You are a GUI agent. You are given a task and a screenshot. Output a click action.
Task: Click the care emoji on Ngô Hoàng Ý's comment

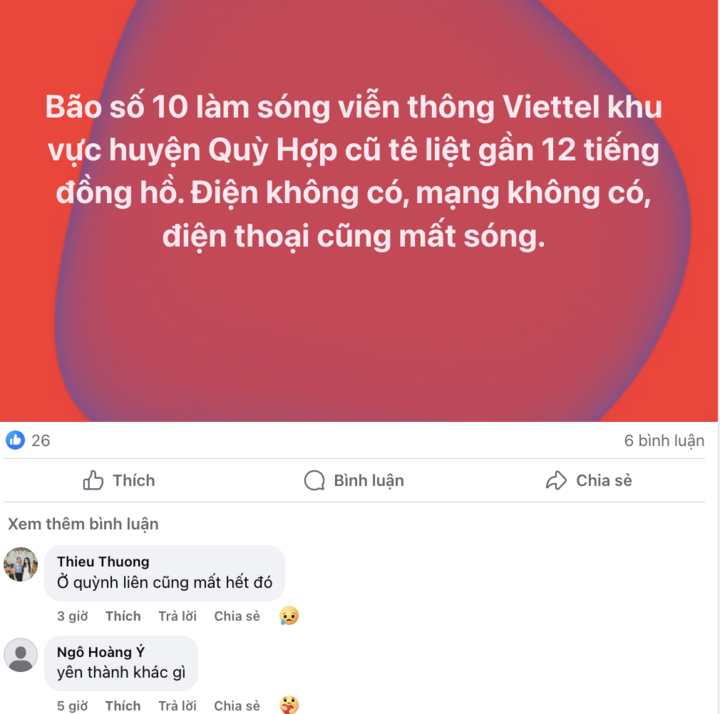click(289, 705)
